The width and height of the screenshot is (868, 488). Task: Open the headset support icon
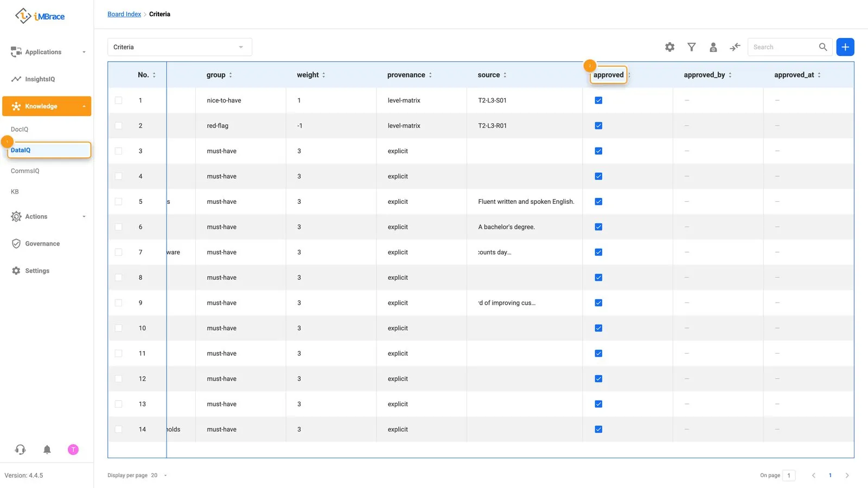[x=21, y=450]
